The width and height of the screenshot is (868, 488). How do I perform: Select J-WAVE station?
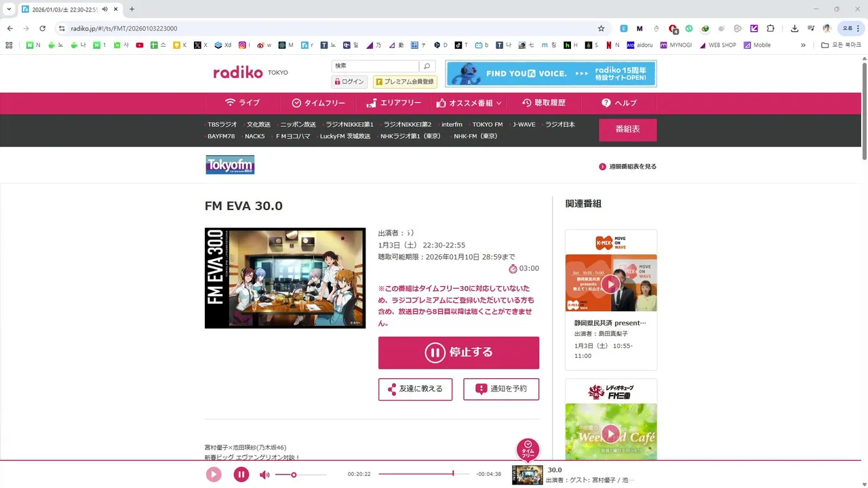click(524, 125)
